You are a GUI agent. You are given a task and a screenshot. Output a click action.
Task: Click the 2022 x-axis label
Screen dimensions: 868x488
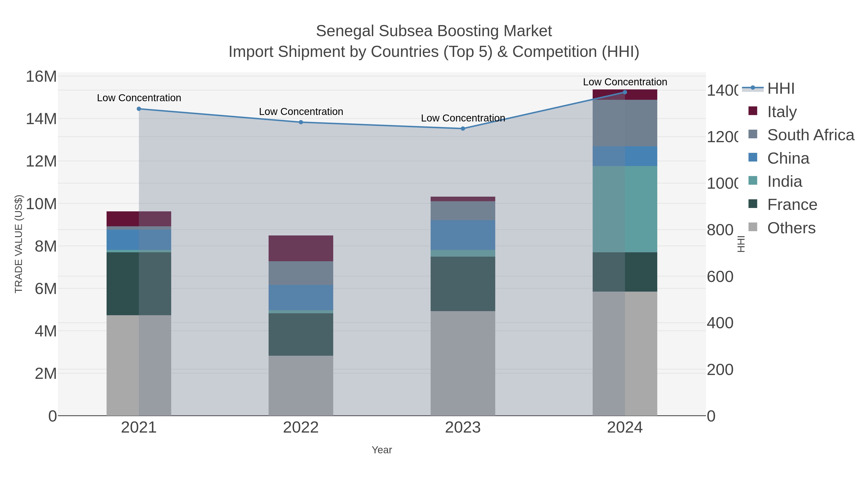pyautogui.click(x=301, y=428)
